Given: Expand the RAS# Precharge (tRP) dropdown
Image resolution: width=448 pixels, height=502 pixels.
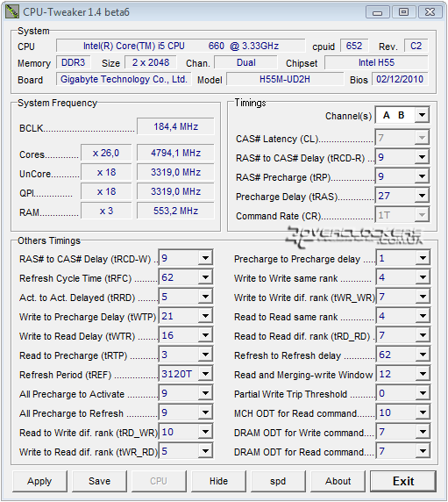Looking at the screenshot, I should pos(422,176).
